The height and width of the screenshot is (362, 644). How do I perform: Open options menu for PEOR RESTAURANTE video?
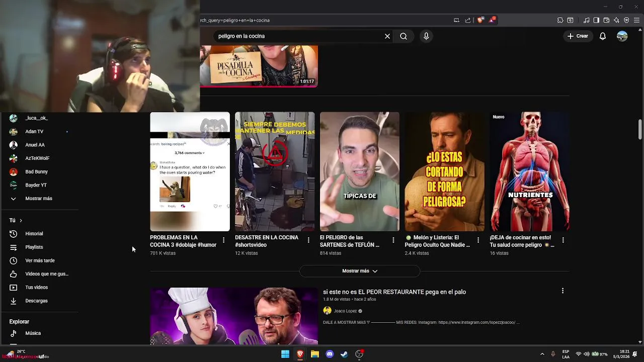click(x=562, y=291)
